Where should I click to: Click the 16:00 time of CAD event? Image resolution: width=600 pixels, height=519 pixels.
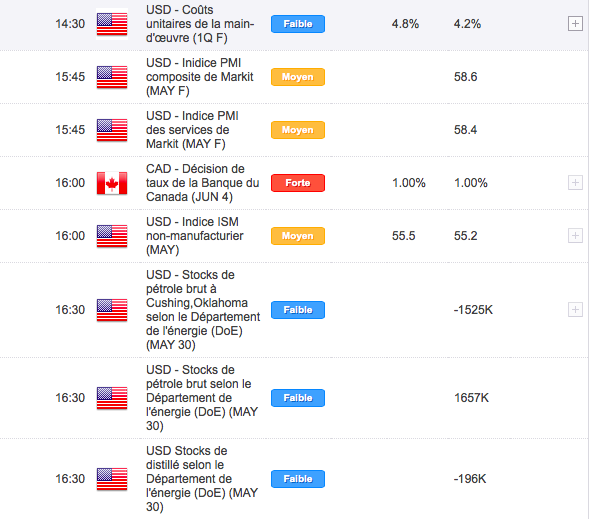tap(70, 183)
